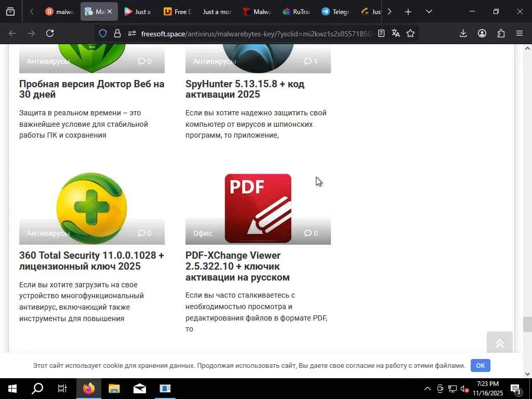Open a new tab with plus
Image resolution: width=532 pixels, height=399 pixels.
408,12
